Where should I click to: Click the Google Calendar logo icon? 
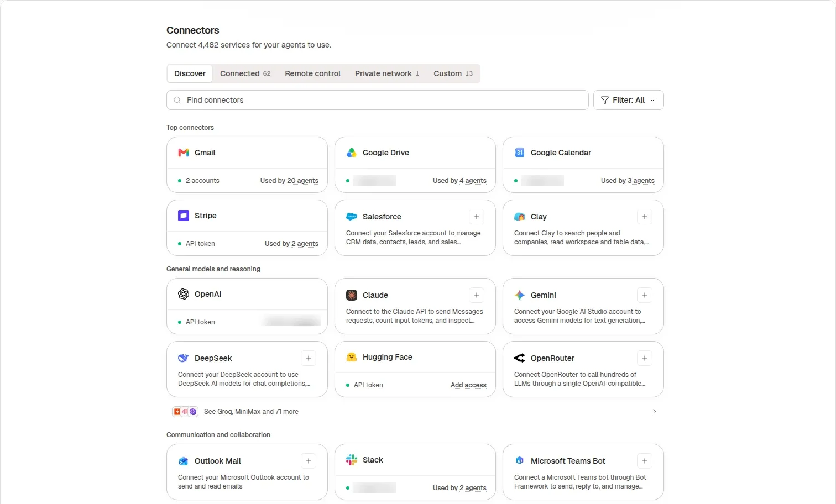point(520,153)
